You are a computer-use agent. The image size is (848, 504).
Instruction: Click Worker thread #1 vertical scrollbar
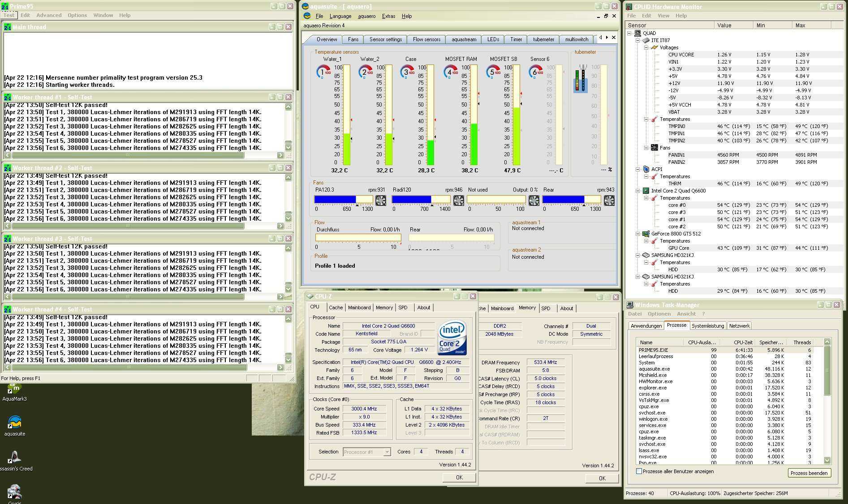click(x=288, y=127)
